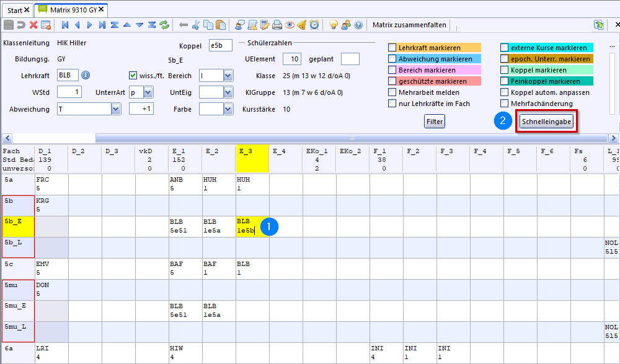This screenshot has height=364, width=620.
Task: Enable Koppel autom. anpassen checkbox
Action: coord(505,92)
